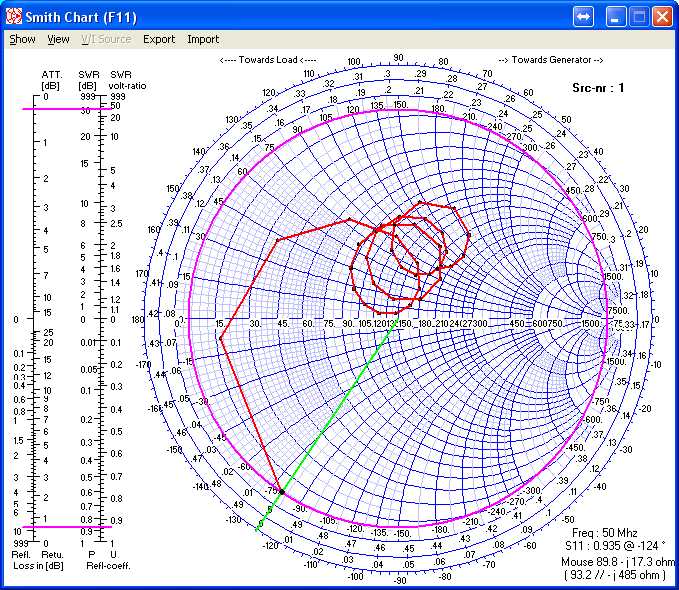Click the Freq : 50 Mhz readout

click(605, 534)
